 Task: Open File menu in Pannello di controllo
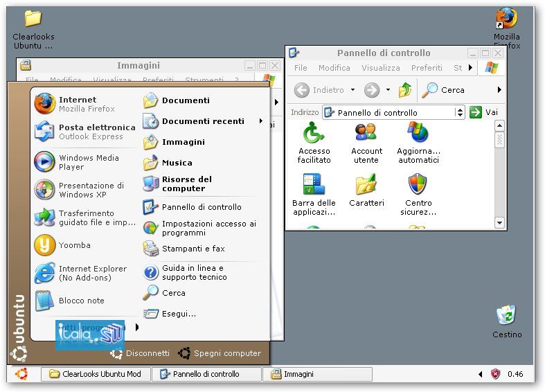click(301, 68)
